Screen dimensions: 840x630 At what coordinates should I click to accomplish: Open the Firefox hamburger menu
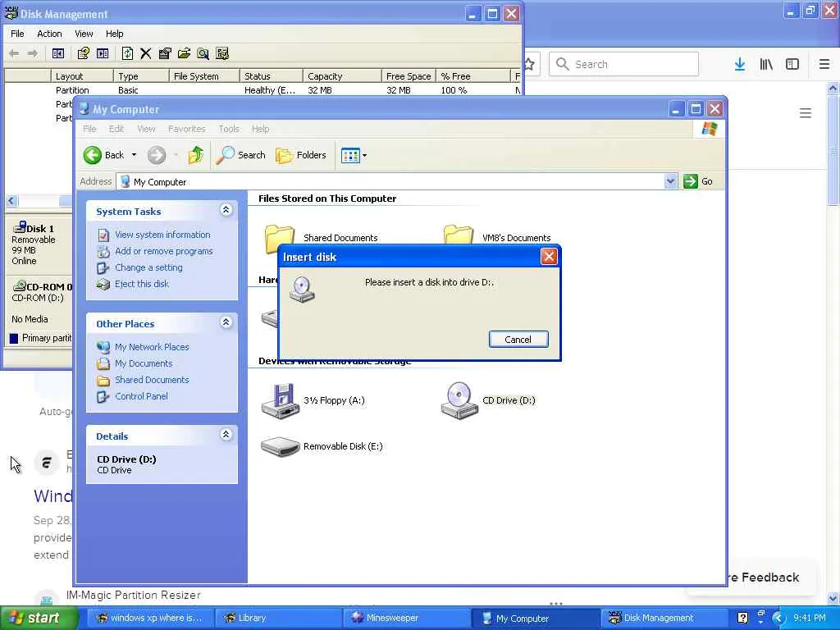pyautogui.click(x=824, y=64)
